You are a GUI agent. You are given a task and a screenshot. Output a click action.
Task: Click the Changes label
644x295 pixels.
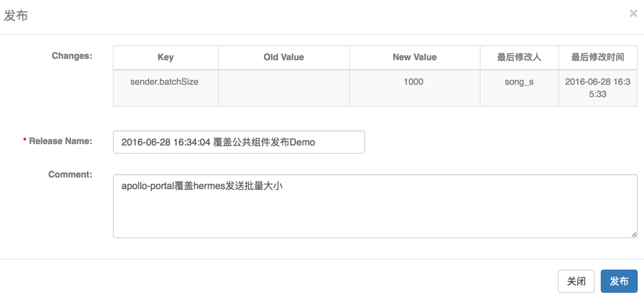[x=72, y=56]
